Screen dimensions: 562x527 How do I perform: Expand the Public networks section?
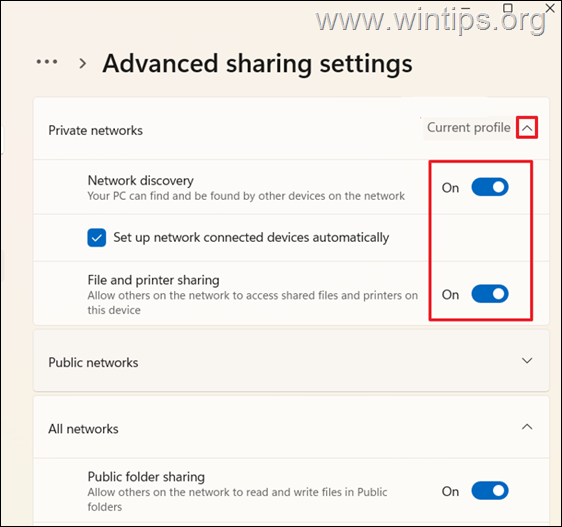[527, 360]
